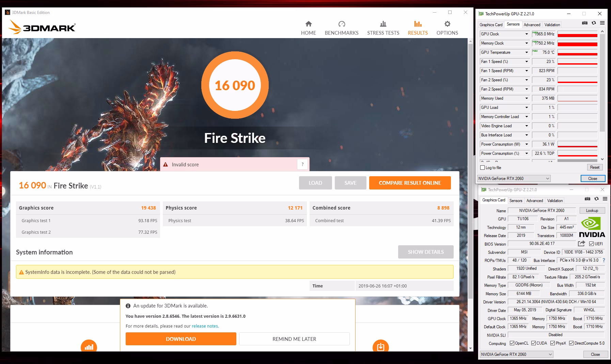Open the Stress Tests section
This screenshot has width=611, height=364.
383,28
